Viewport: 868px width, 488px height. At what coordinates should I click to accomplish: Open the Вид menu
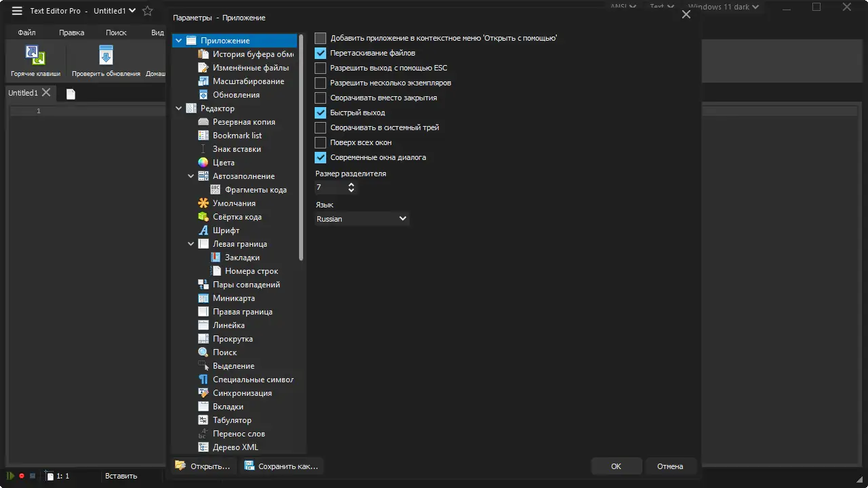pyautogui.click(x=157, y=33)
